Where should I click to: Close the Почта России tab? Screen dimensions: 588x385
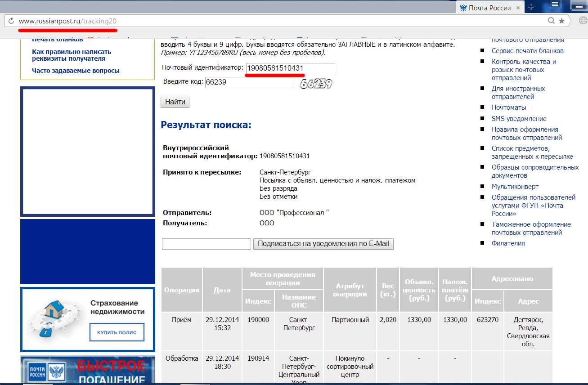(x=518, y=8)
